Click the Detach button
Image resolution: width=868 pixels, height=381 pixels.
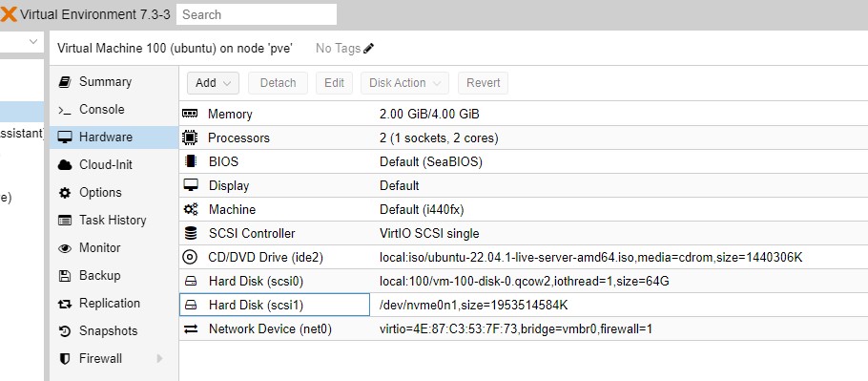(278, 83)
